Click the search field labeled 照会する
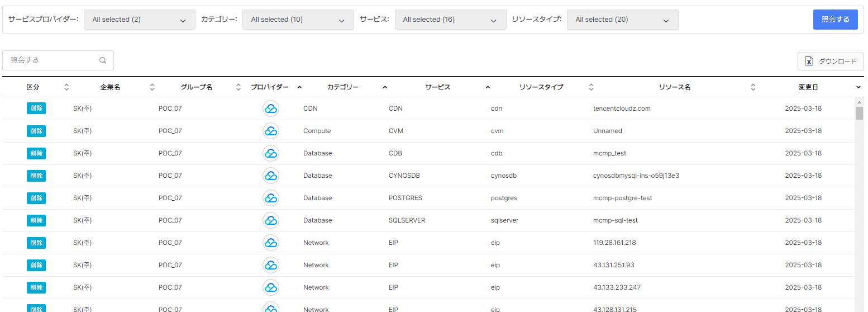This screenshot has height=312, width=868. tap(58, 60)
